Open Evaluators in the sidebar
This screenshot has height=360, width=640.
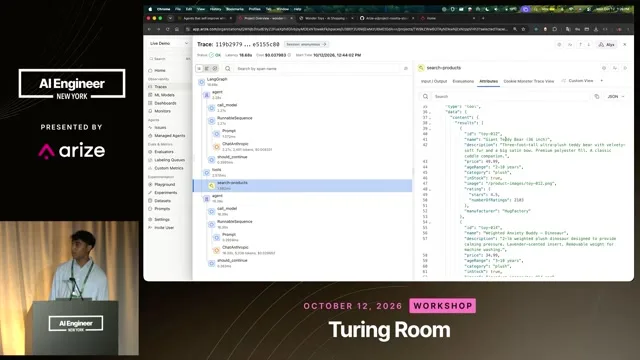click(164, 152)
